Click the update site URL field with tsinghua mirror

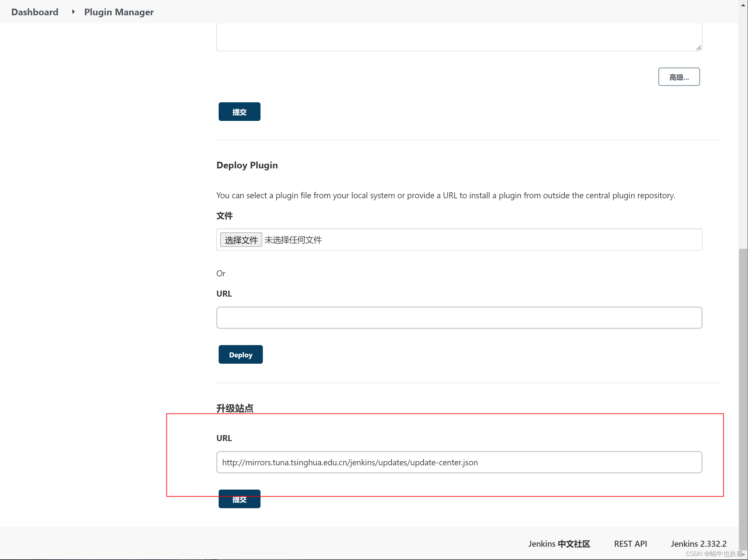[x=459, y=462]
